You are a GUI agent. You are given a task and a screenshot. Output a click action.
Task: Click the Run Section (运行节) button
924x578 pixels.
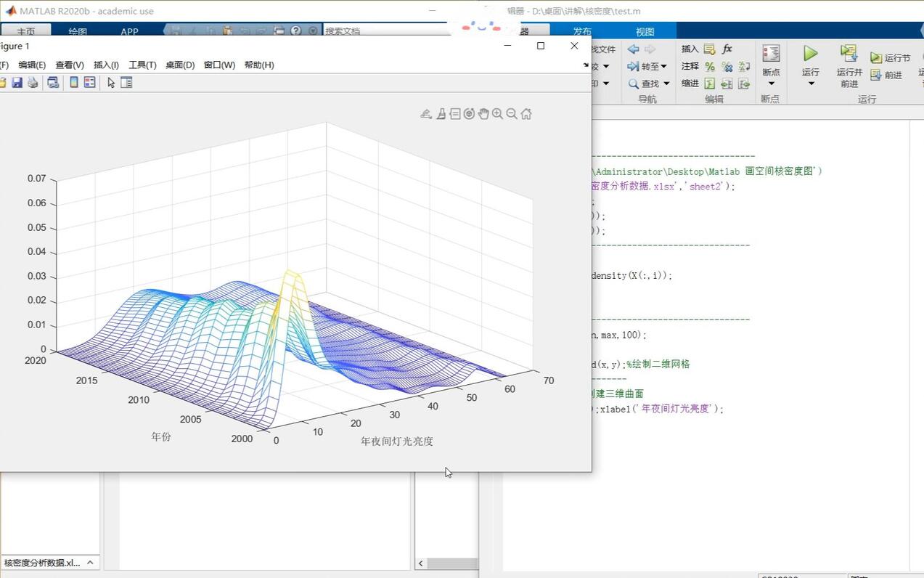point(890,57)
